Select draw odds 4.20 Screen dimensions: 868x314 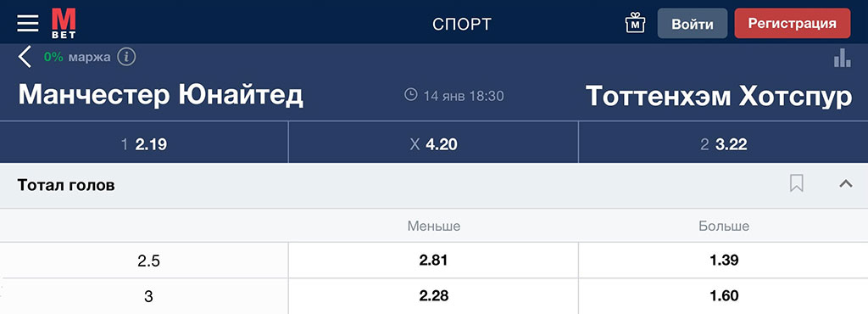tap(433, 144)
